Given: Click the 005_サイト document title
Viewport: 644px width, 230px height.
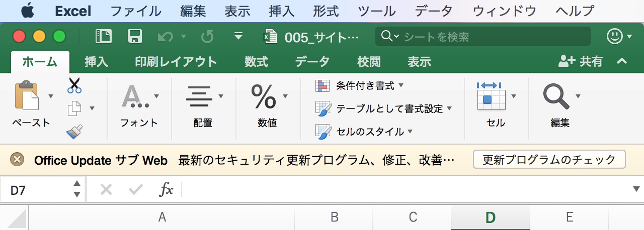Looking at the screenshot, I should click(321, 37).
